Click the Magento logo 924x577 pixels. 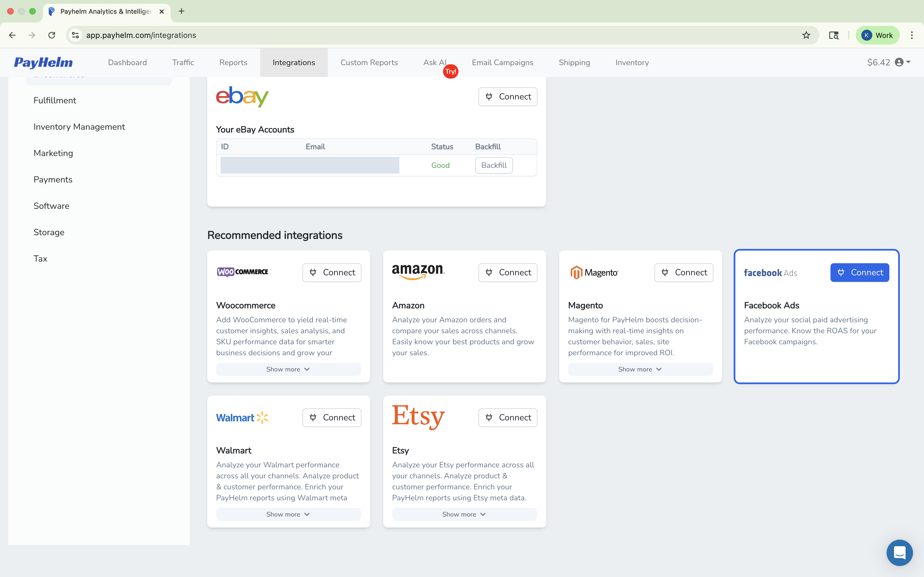point(593,272)
